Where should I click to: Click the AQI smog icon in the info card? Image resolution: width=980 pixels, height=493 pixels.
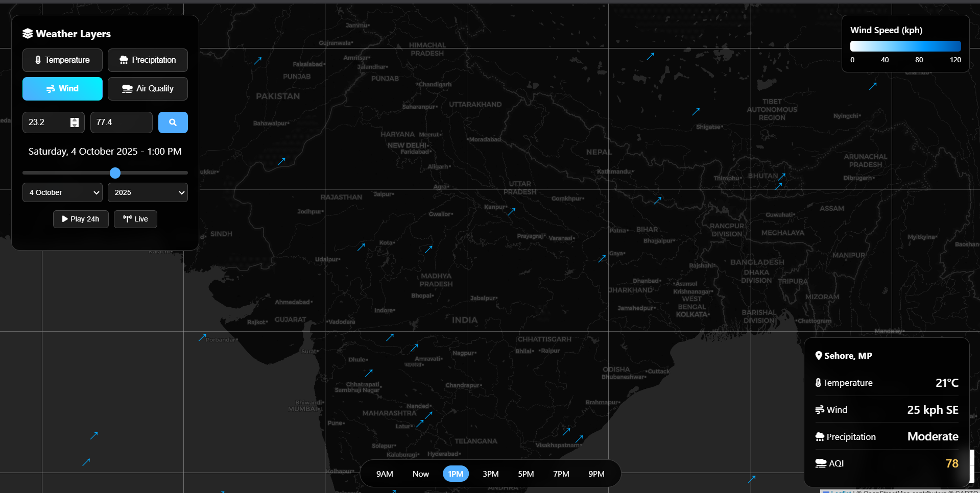click(821, 463)
